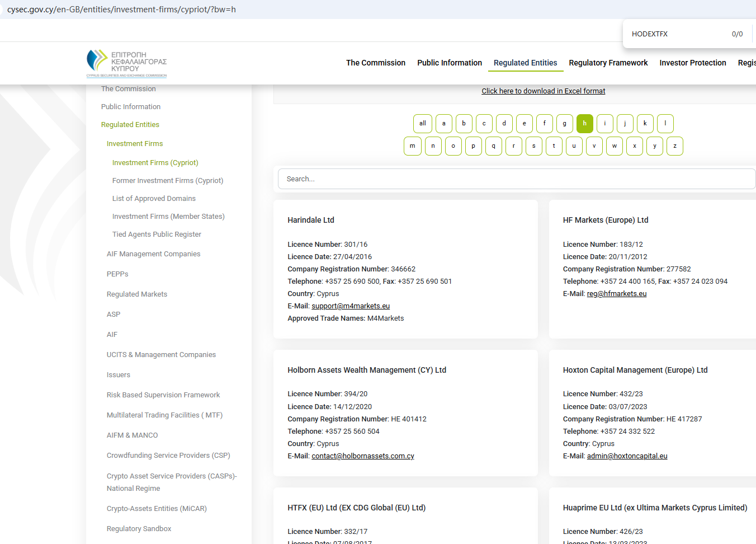Select the 'all' alphabet filter button
Image resolution: width=756 pixels, height=544 pixels.
coord(422,124)
